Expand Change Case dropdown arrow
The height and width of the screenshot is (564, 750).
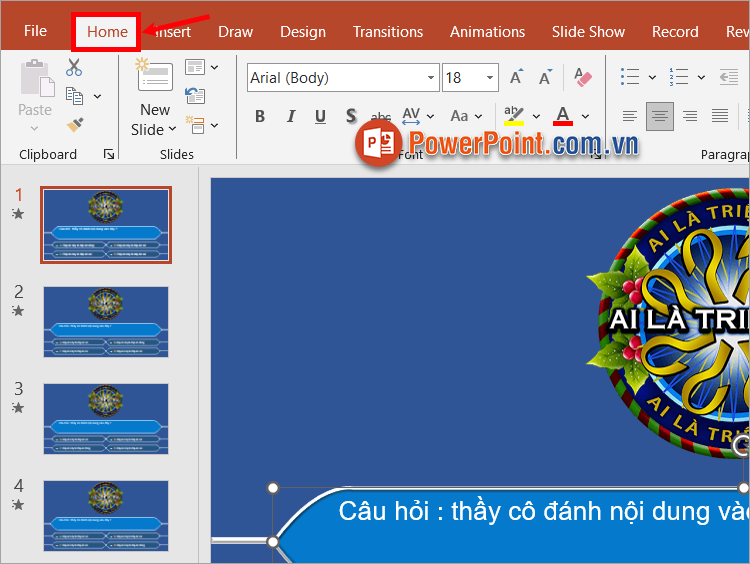(x=478, y=116)
